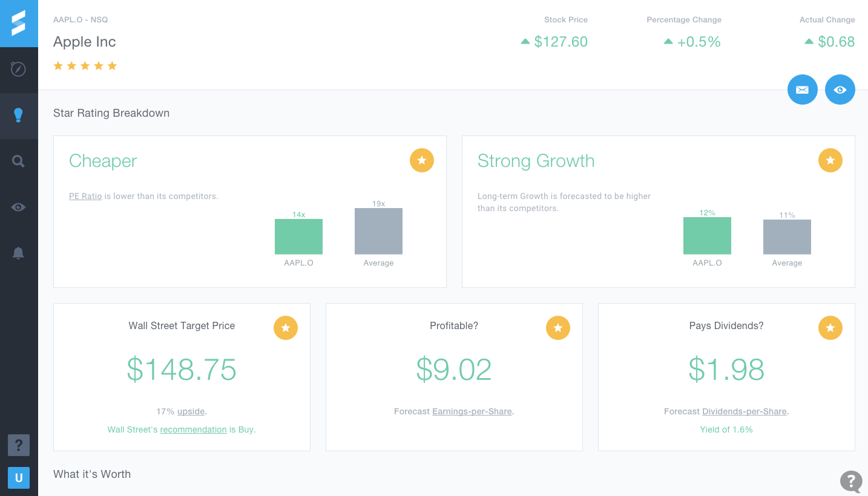Click the Profitable? card title
This screenshot has width=868, height=496.
454,325
